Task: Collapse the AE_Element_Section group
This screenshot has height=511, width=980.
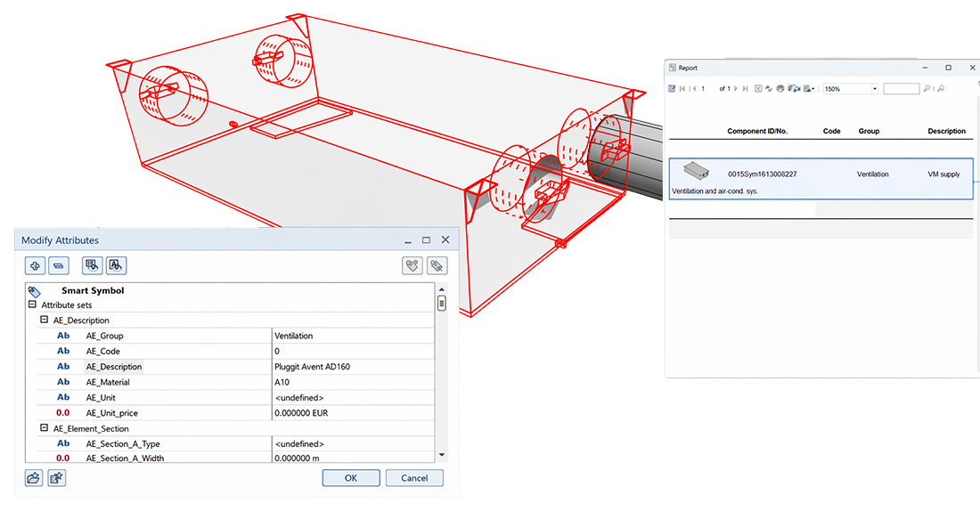Action: (44, 428)
